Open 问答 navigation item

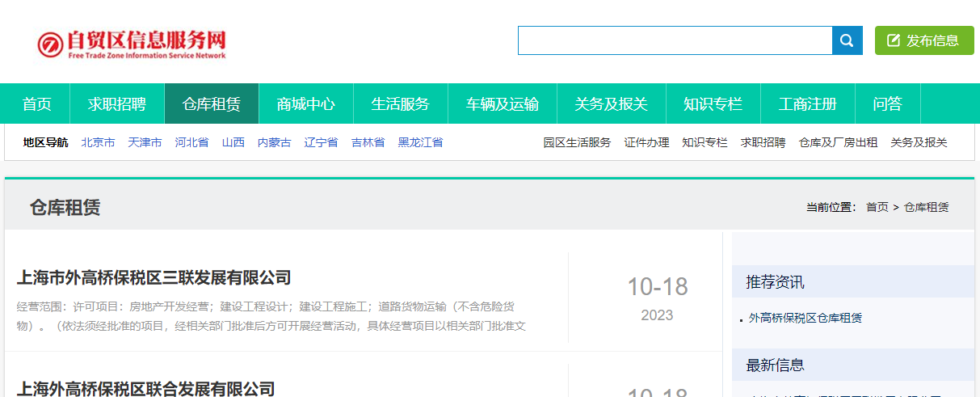click(888, 103)
